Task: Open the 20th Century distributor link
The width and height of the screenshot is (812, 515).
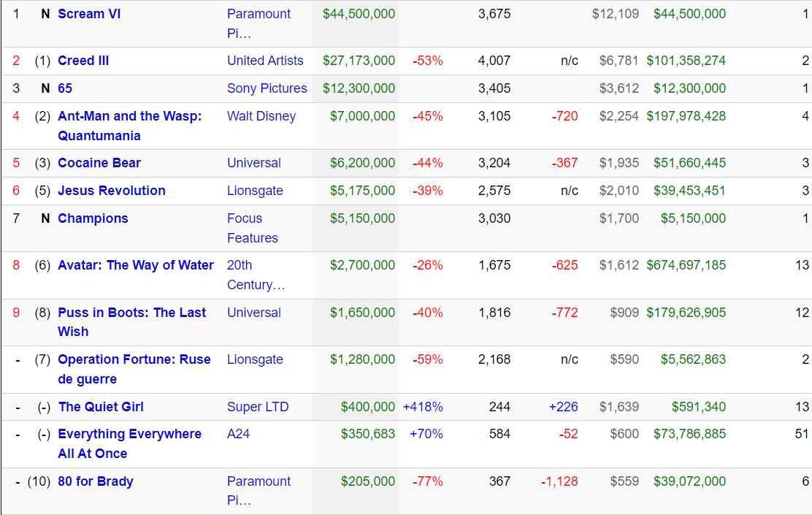Action: point(256,275)
